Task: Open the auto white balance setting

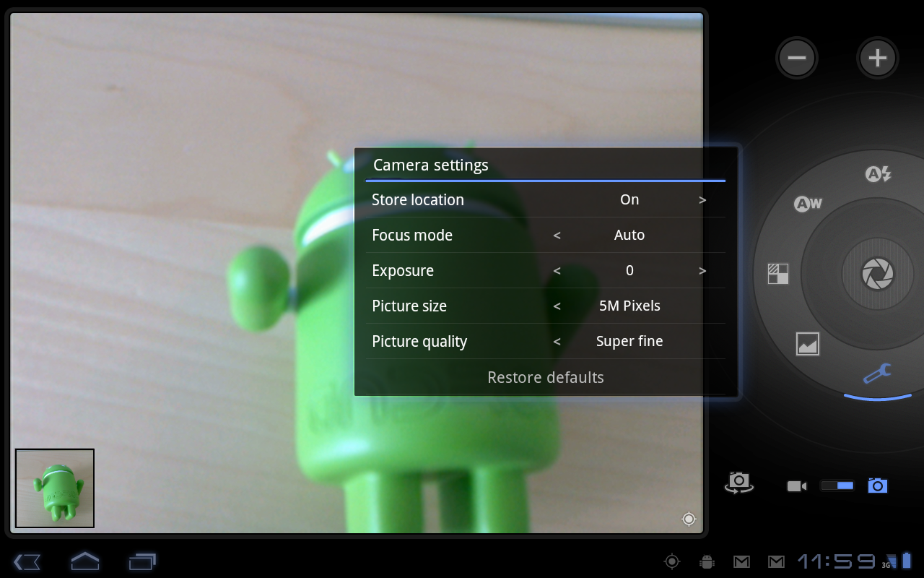Action: [808, 204]
